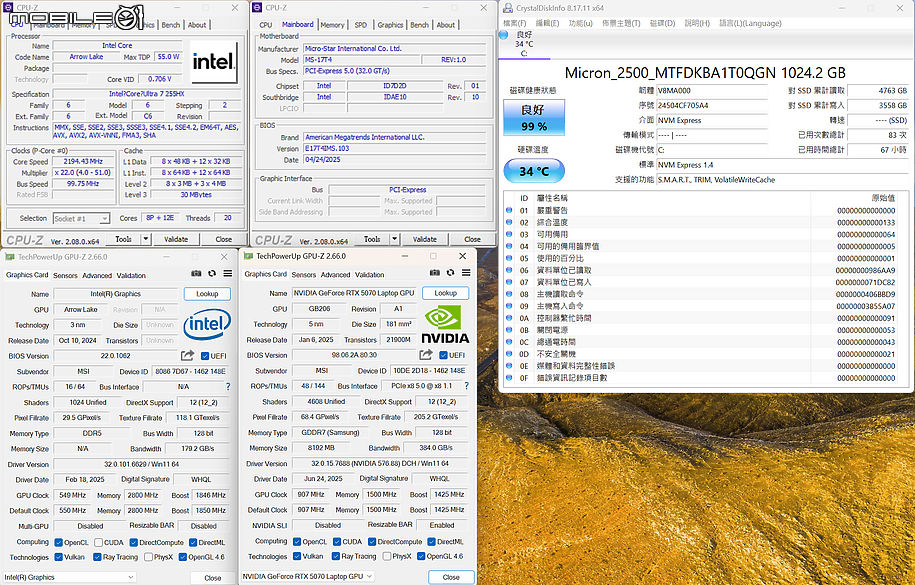Click the Tools button in CPU-Z Mainboard window

point(372,239)
